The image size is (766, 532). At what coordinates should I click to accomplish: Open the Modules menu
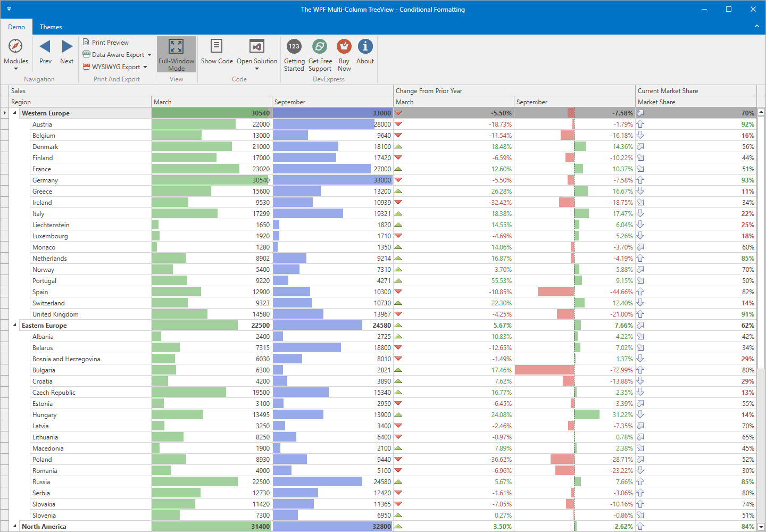tap(16, 53)
